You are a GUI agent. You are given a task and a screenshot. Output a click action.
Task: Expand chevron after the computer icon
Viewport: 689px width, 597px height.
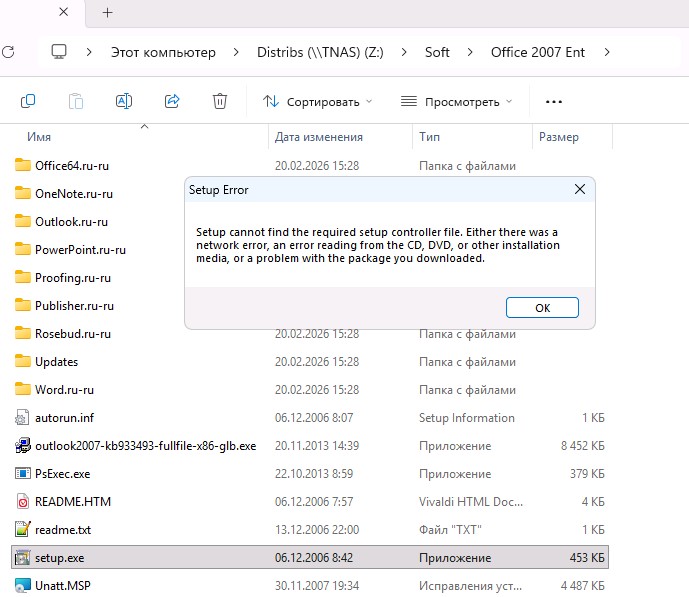coord(89,52)
